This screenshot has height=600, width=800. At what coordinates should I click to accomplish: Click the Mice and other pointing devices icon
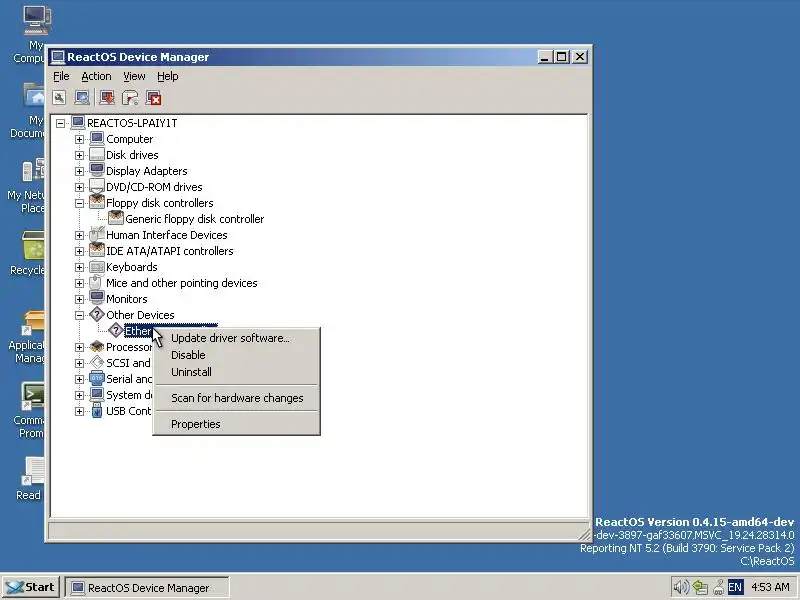97,283
